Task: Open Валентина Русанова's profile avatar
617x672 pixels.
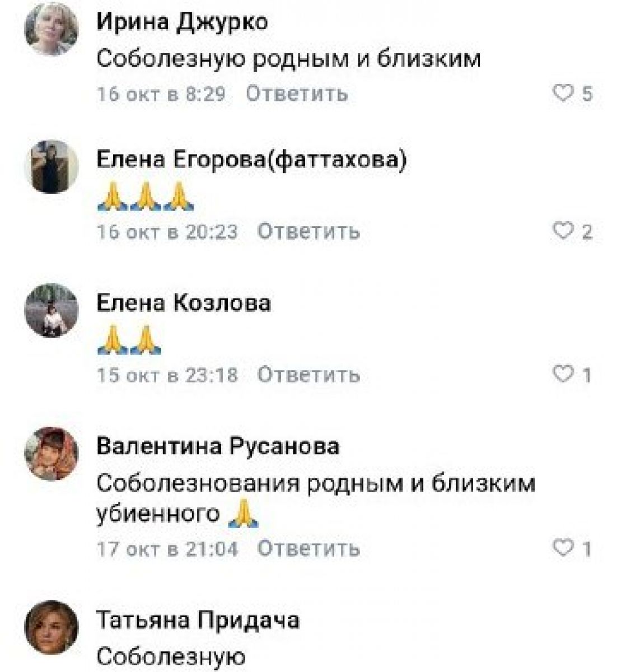Action: point(53,454)
